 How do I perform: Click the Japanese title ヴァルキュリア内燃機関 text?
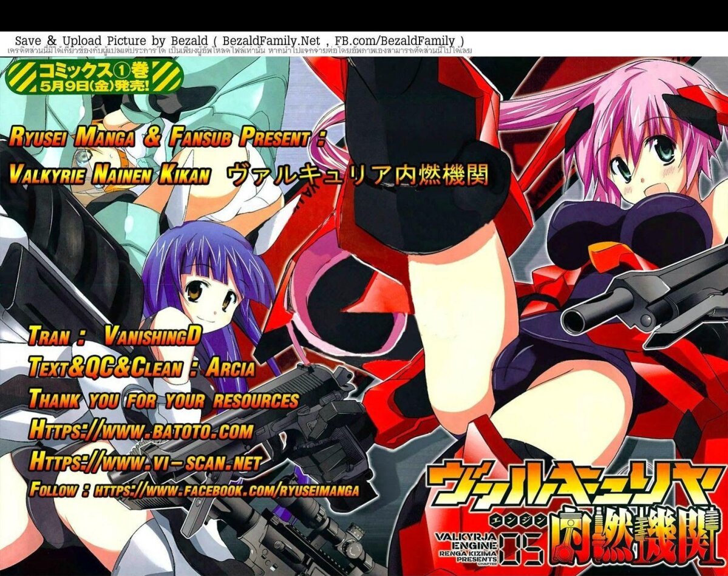pos(358,175)
